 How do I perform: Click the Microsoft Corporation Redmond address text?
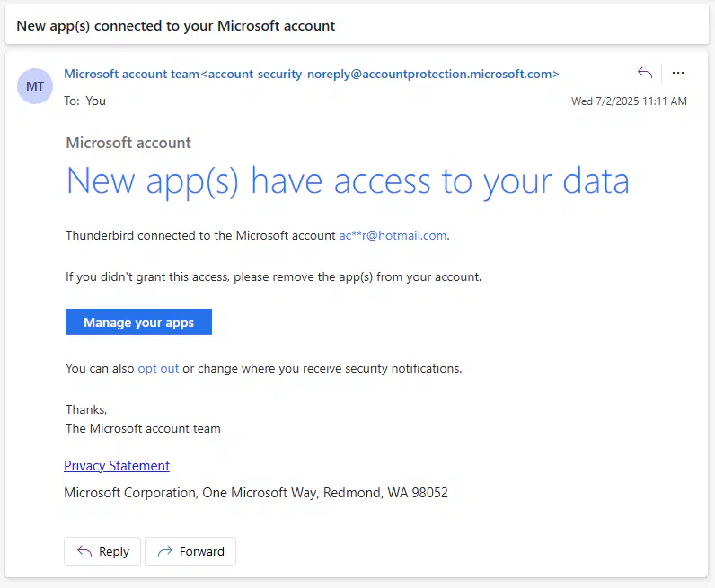(256, 493)
